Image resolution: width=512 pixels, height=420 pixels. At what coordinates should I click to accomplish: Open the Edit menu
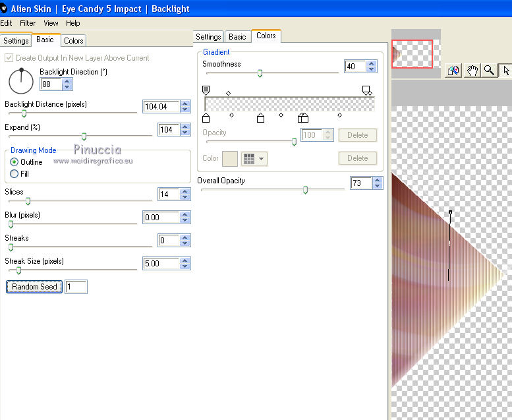pyautogui.click(x=6, y=23)
